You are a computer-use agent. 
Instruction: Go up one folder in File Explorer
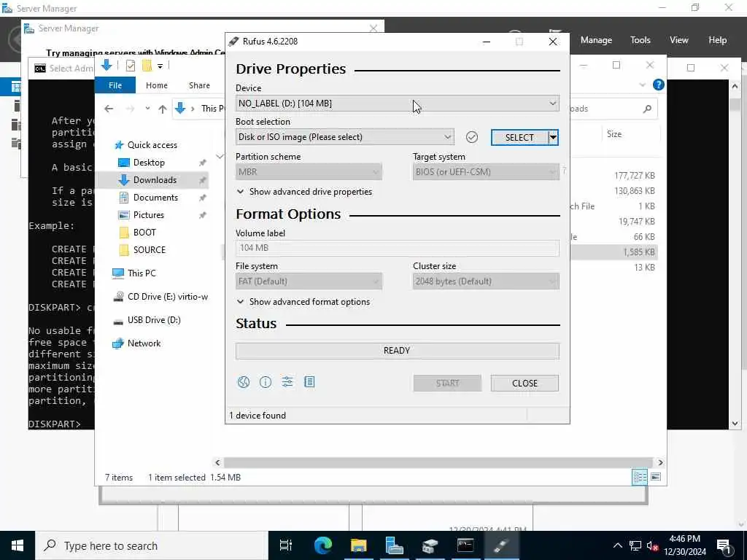tap(163, 109)
